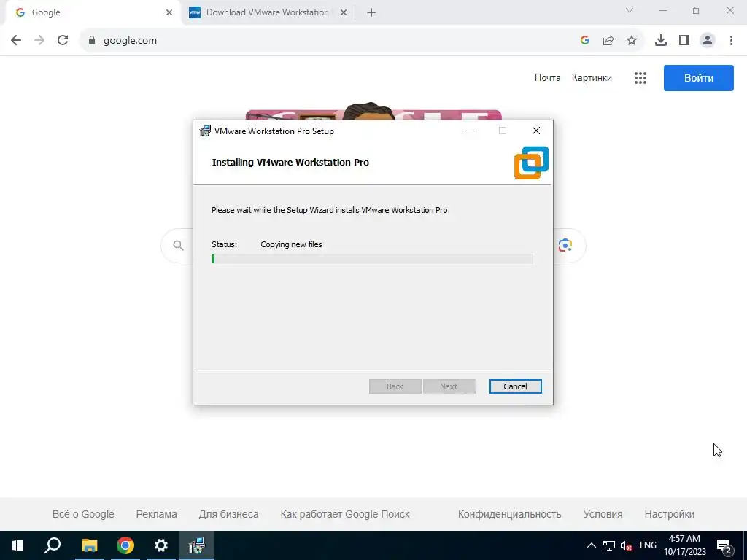Bookmark this page with the star
The width and height of the screenshot is (747, 560).
632,41
